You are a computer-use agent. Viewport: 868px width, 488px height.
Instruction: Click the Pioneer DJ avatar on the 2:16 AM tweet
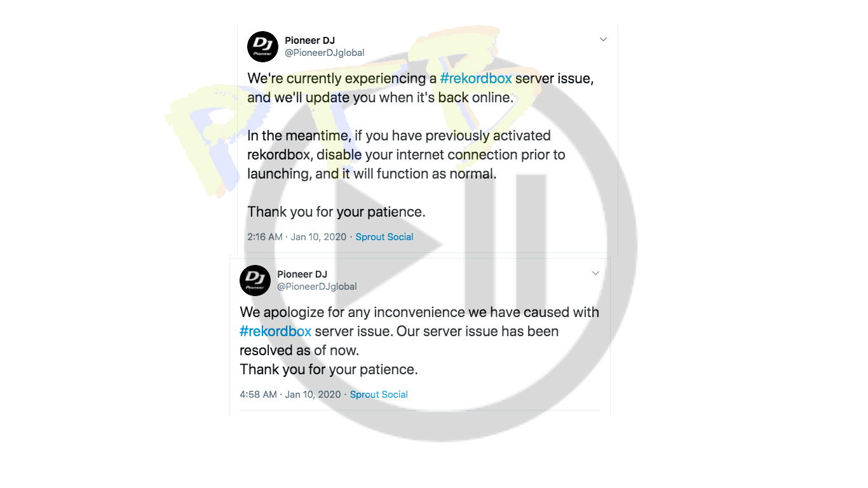(x=262, y=46)
